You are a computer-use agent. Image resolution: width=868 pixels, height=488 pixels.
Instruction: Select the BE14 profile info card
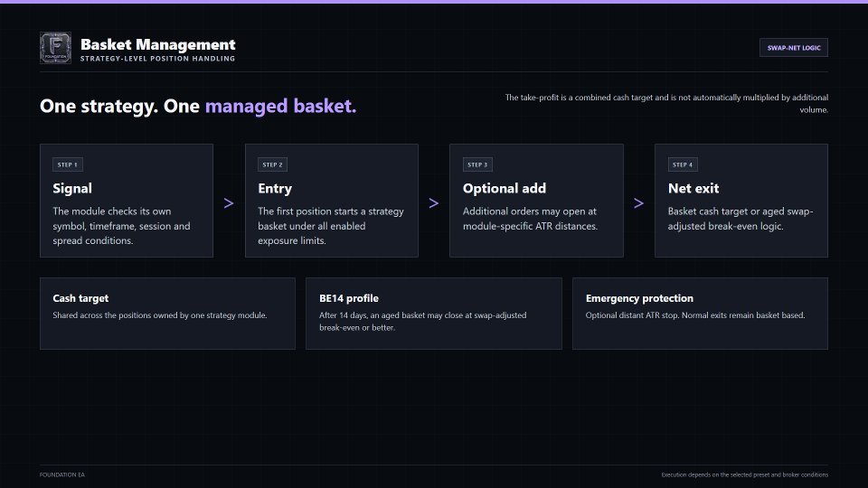click(434, 314)
